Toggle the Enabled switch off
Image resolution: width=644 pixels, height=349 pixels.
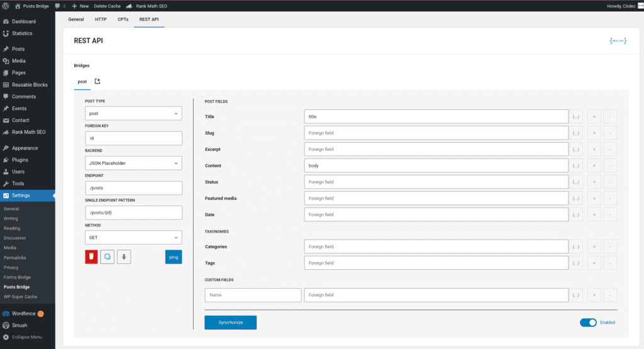point(588,323)
